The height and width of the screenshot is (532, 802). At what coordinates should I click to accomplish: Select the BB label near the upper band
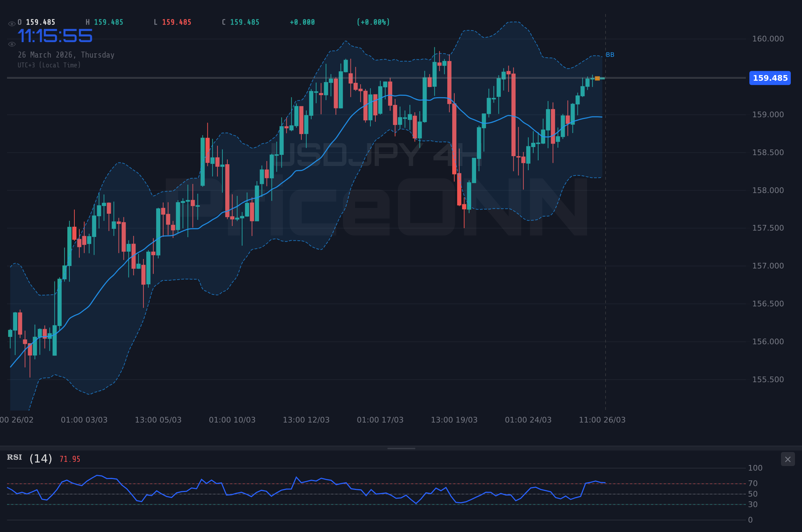610,55
